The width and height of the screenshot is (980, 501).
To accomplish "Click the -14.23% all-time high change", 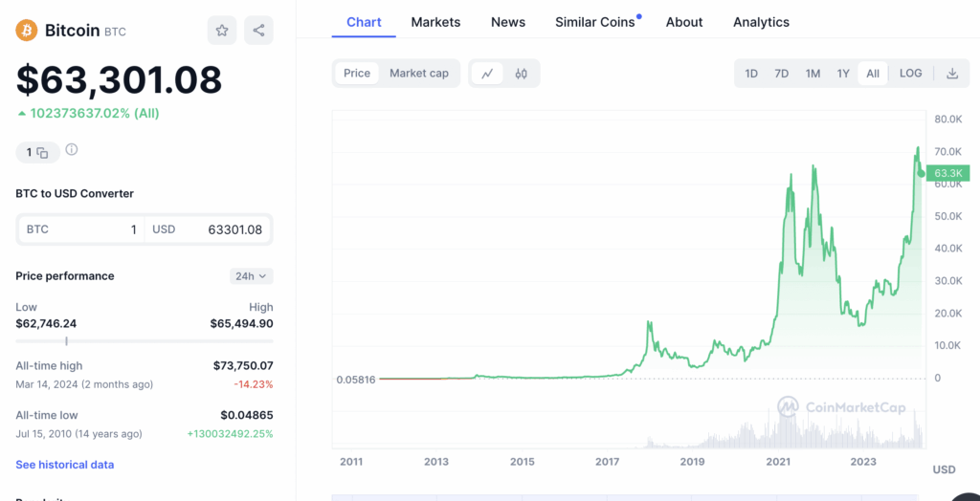I will click(x=254, y=384).
